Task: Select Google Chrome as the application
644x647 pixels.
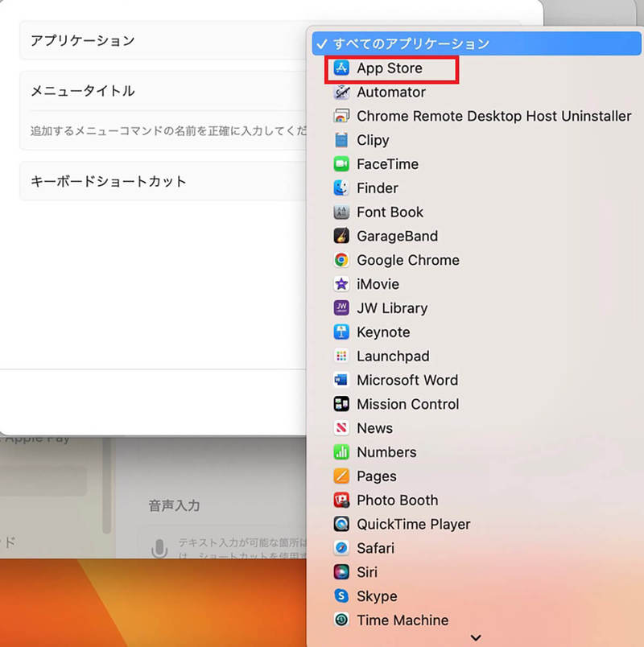Action: tap(477, 260)
